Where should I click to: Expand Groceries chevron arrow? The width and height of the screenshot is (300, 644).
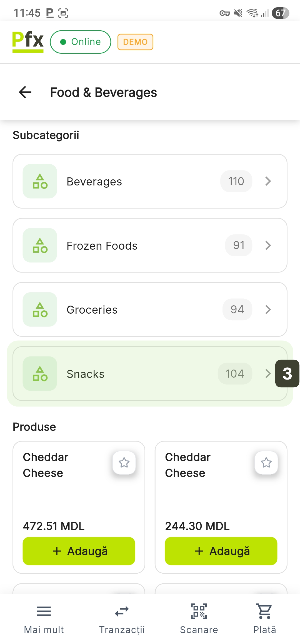pyautogui.click(x=268, y=309)
